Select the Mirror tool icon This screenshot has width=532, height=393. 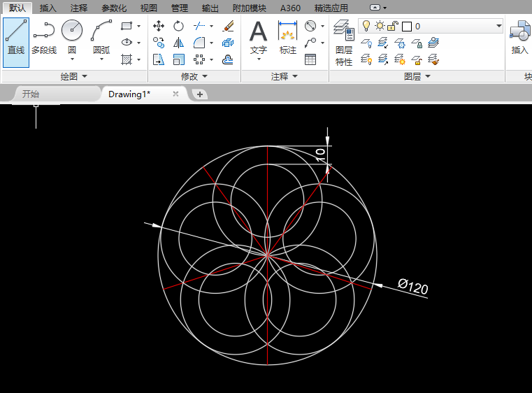click(179, 43)
